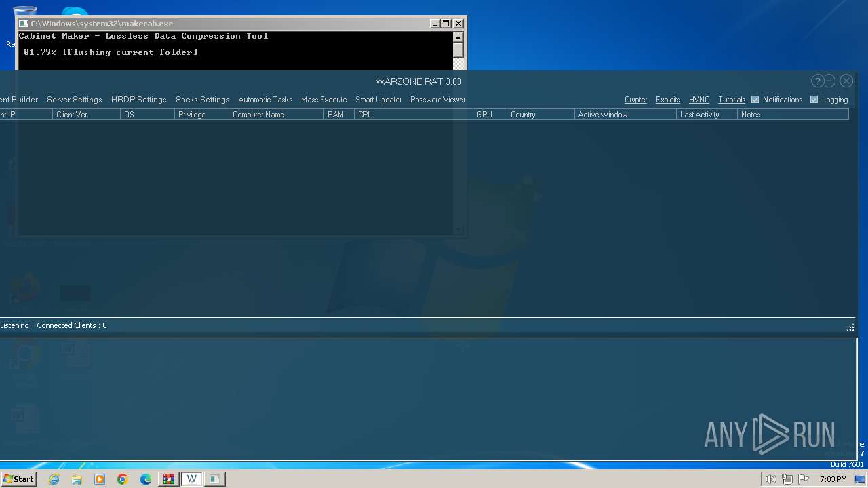Open Server Settings menu
The image size is (868, 488).
point(74,100)
